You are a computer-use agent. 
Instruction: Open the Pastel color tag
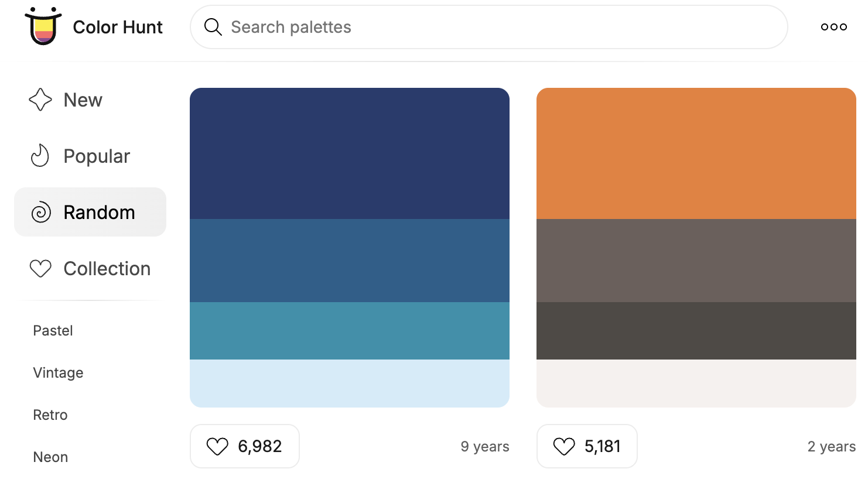click(x=53, y=330)
